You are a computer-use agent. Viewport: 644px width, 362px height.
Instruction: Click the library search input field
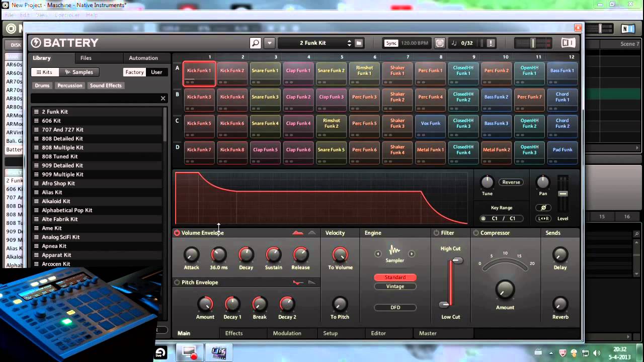click(x=95, y=98)
